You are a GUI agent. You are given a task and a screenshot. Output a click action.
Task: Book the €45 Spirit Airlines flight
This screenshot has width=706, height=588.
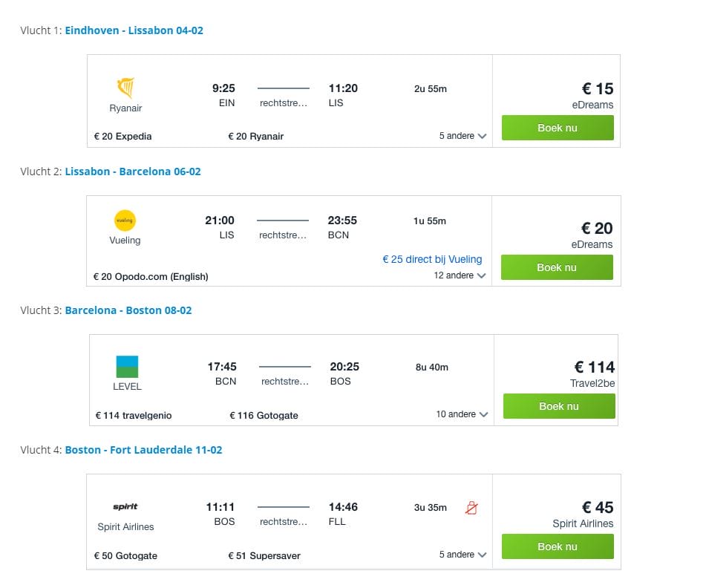(558, 546)
